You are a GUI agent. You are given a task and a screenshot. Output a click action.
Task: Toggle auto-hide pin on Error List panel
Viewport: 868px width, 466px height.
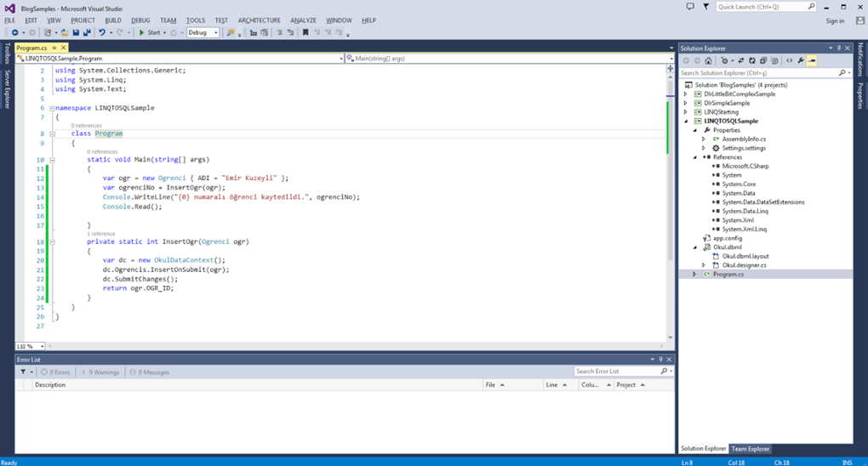[x=660, y=360]
